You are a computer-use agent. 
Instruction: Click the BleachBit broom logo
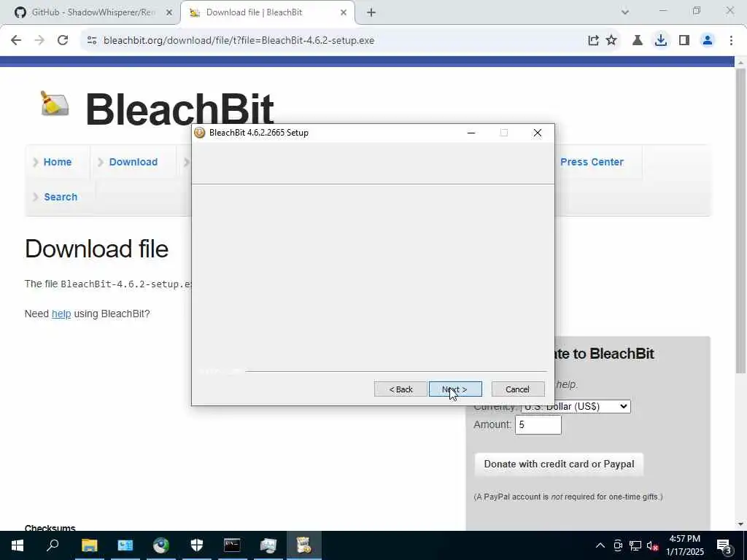pos(54,104)
